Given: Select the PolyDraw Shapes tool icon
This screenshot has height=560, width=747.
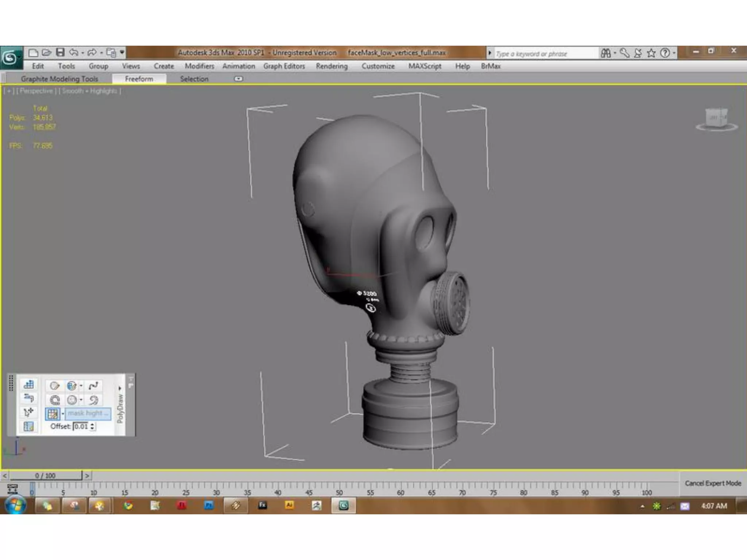Looking at the screenshot, I should point(55,386).
